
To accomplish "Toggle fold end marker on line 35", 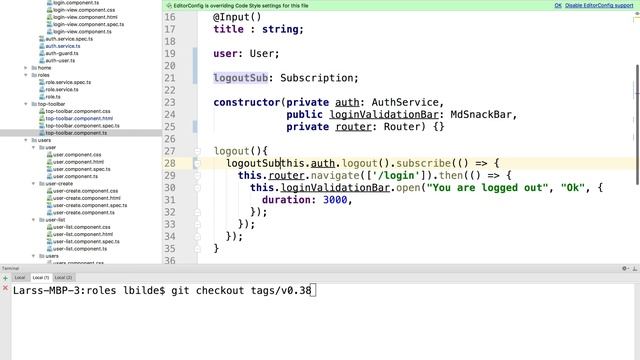I will click(197, 249).
